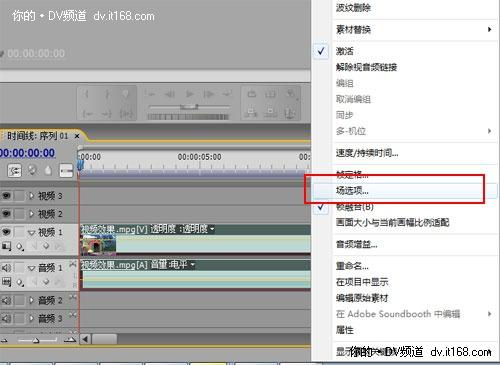Click the Loop button in monitor controls
This screenshot has height=365, width=500.
(251, 94)
